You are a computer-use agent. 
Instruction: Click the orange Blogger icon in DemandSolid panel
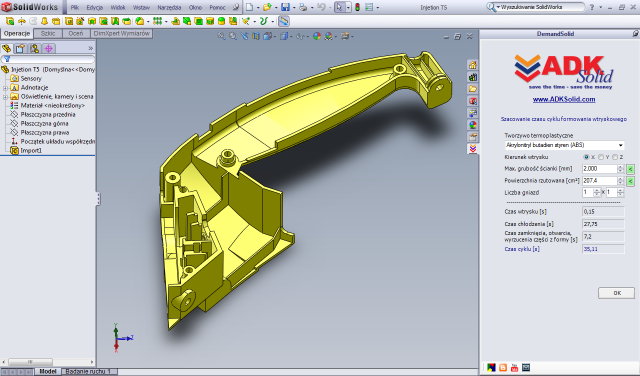click(503, 367)
